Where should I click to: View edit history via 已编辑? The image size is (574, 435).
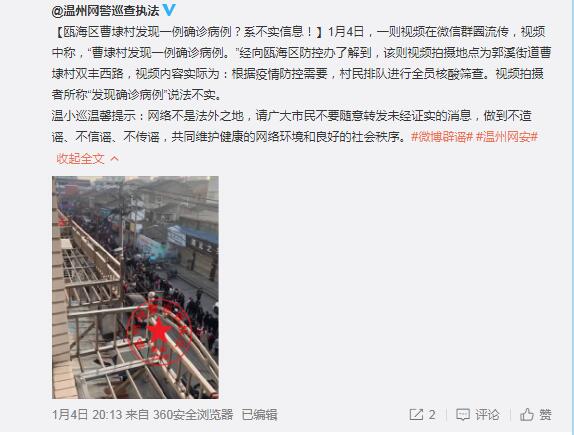[x=259, y=414]
